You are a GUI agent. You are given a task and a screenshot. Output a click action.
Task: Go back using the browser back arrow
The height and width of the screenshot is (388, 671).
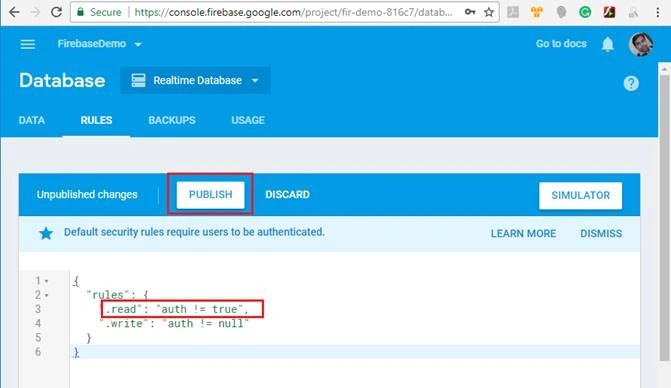pos(14,12)
